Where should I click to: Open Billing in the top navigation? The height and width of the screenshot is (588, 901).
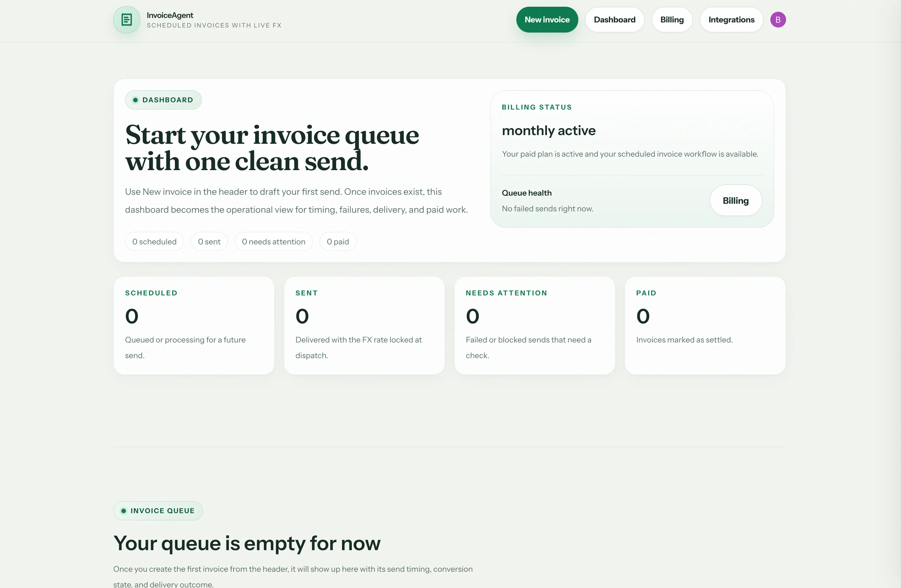672,20
